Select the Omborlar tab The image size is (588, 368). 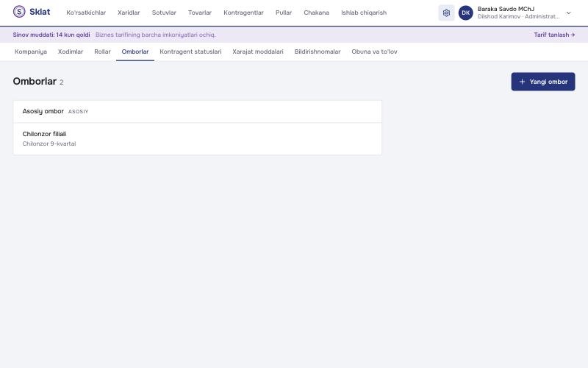click(x=135, y=52)
